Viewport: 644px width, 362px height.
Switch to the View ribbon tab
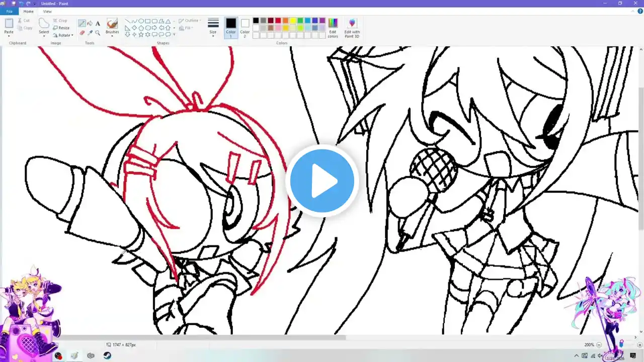pyautogui.click(x=47, y=11)
